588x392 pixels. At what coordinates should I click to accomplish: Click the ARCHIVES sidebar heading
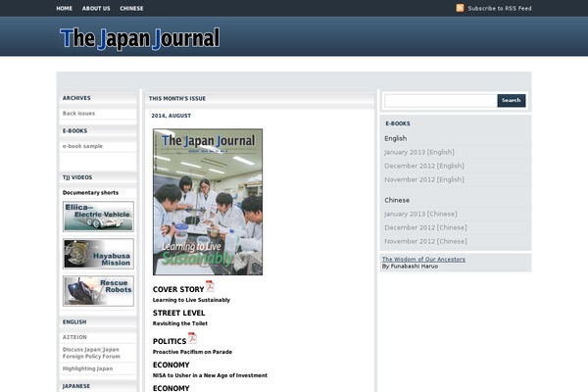[76, 98]
